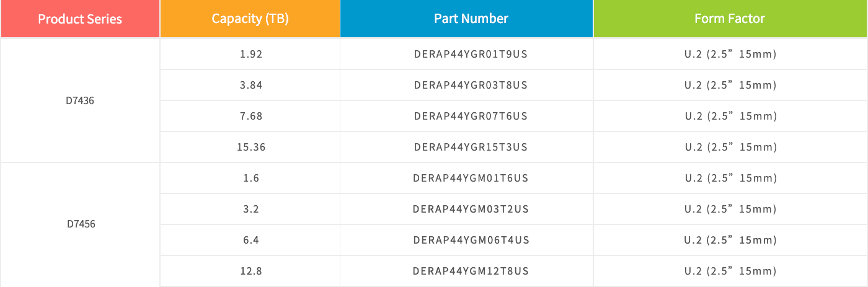Select the 7.68 capacity cell
Screen dimensions: 868x287
click(250, 116)
